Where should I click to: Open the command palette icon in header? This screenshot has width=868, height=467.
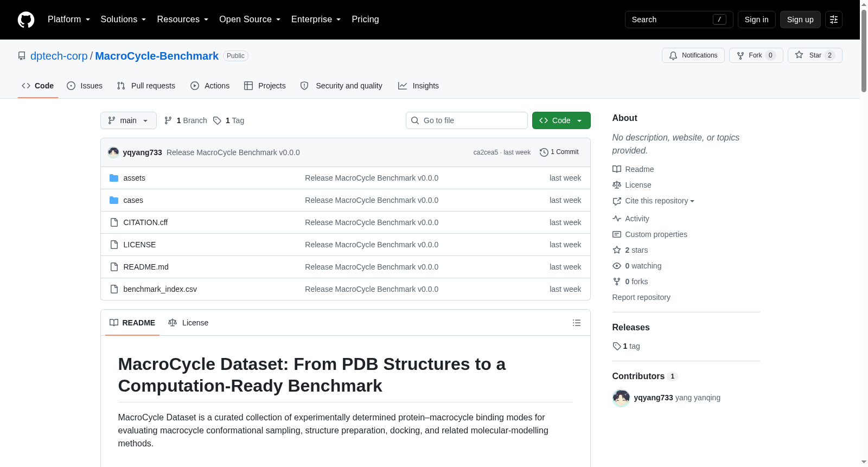[x=834, y=20]
